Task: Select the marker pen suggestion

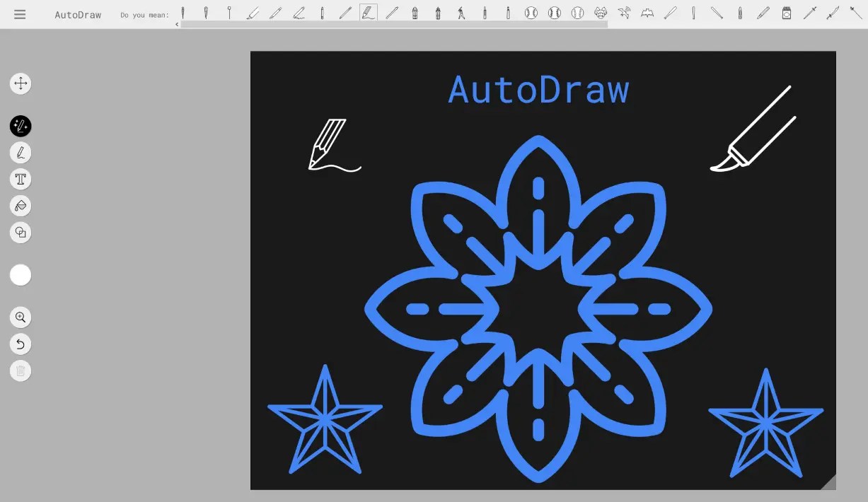Action: [x=763, y=13]
